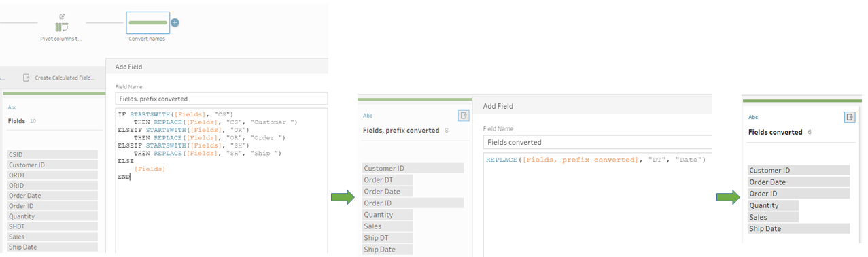Click Create Calculated Field button
This screenshot has width=868, height=257.
pos(58,78)
